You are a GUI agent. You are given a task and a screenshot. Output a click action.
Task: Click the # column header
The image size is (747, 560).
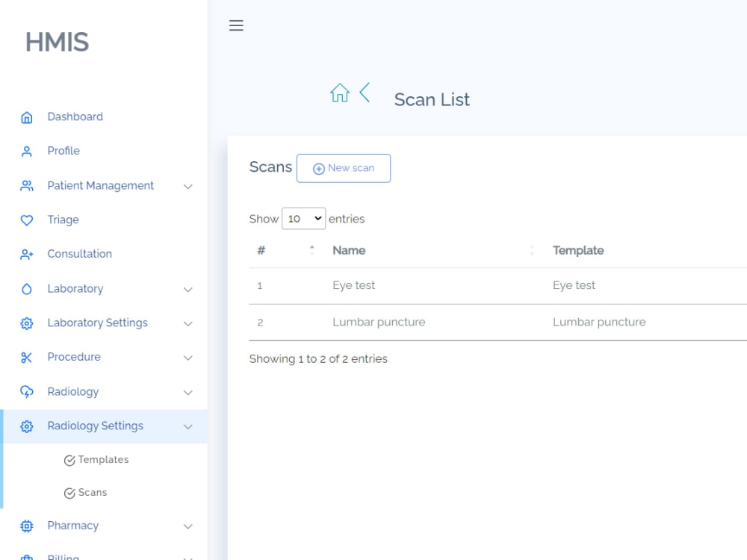point(261,250)
